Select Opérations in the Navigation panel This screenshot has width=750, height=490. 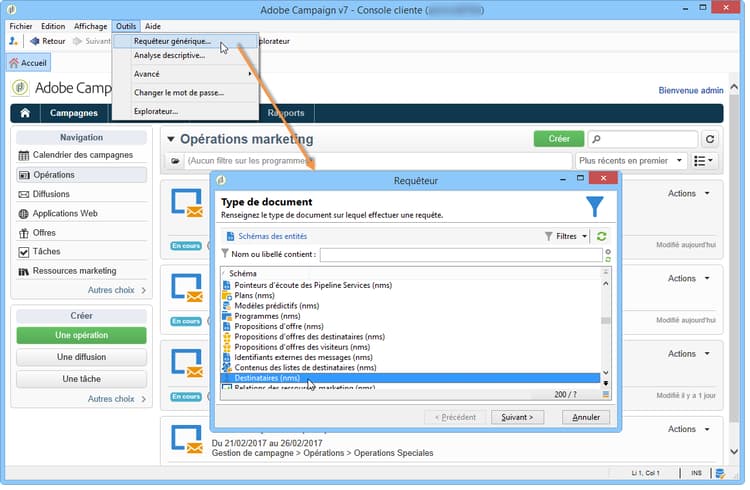(x=81, y=175)
